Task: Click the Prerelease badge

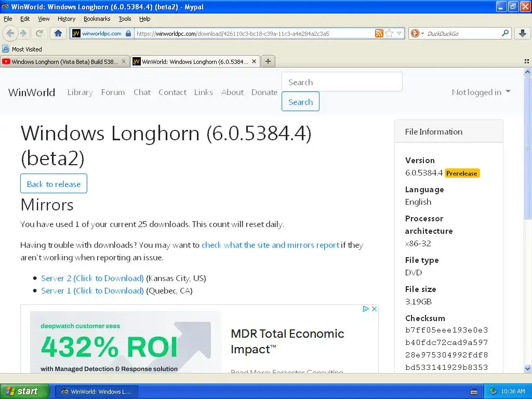Action: tap(462, 174)
